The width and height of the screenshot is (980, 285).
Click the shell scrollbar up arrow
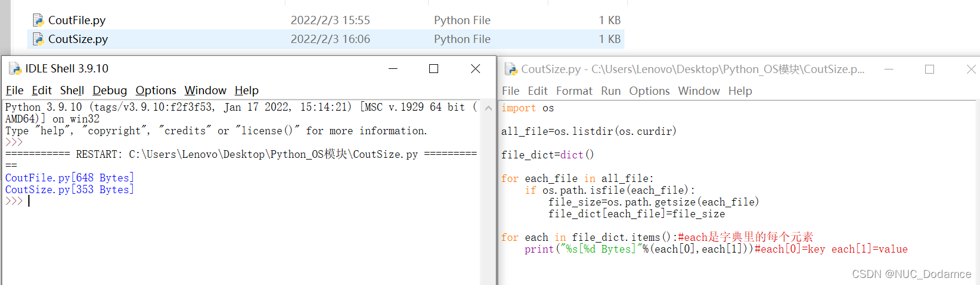pyautogui.click(x=488, y=108)
